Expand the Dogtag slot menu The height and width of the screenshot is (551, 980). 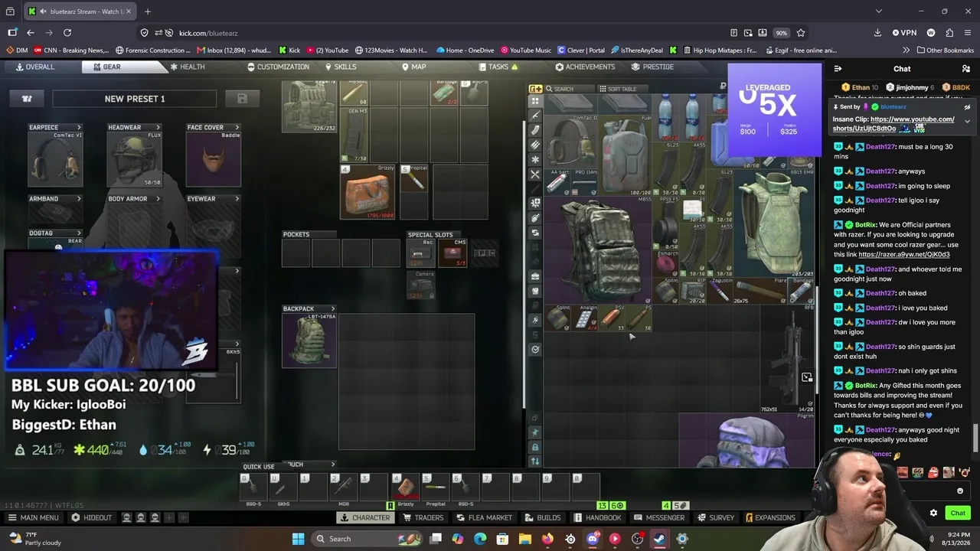(x=79, y=233)
